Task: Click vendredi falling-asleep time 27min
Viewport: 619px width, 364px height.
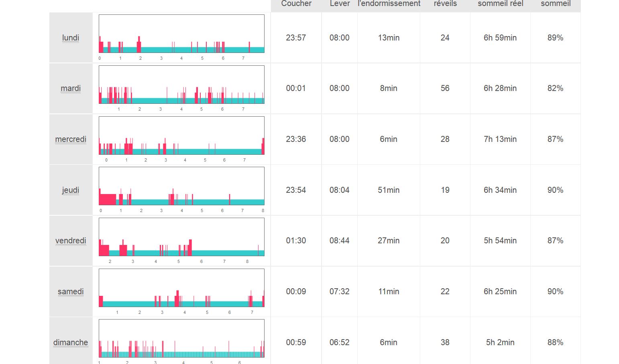Action: click(x=389, y=241)
